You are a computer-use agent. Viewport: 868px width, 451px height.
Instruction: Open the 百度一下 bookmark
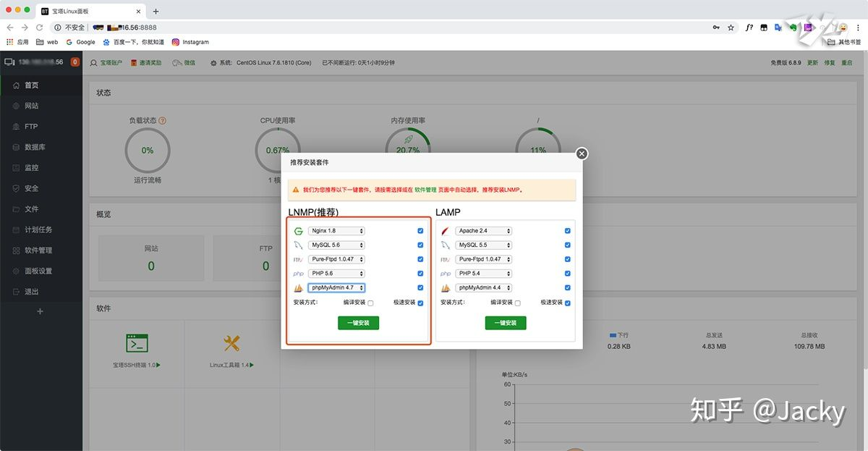(133, 42)
